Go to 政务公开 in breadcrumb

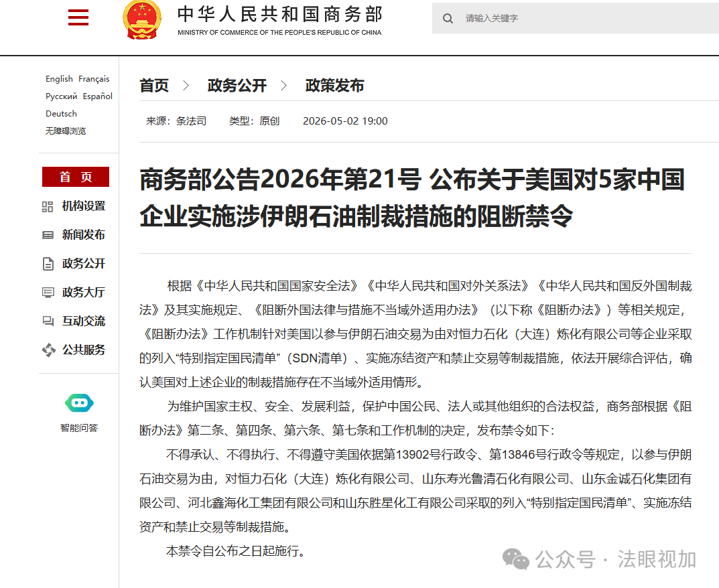(237, 85)
